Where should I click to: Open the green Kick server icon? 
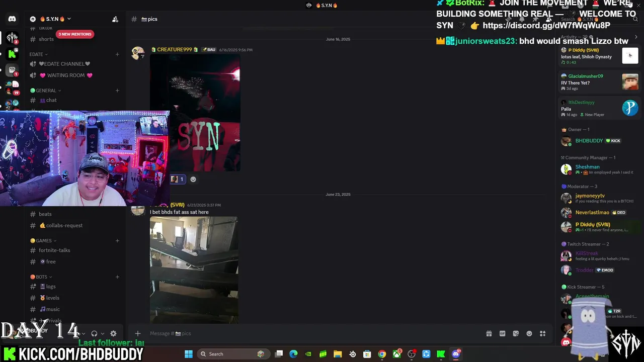[x=12, y=54]
